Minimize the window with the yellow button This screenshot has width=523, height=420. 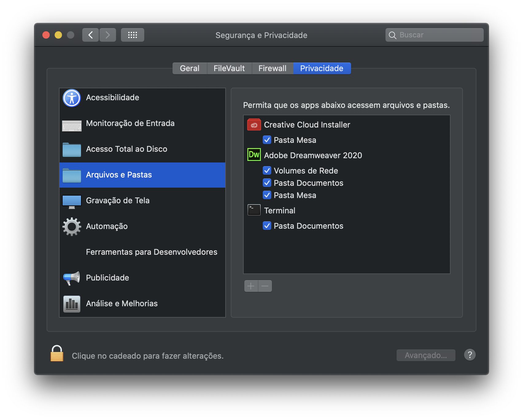[58, 35]
